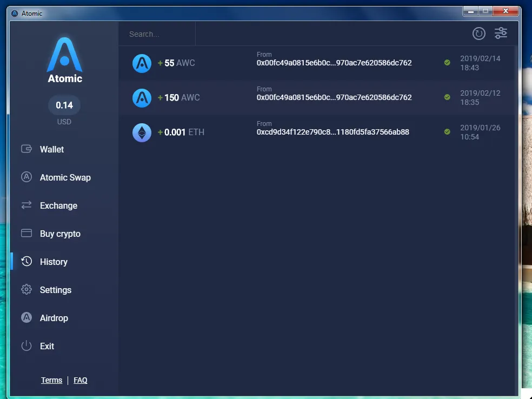532x399 pixels.
Task: Click the refresh history icon
Action: [x=478, y=34]
